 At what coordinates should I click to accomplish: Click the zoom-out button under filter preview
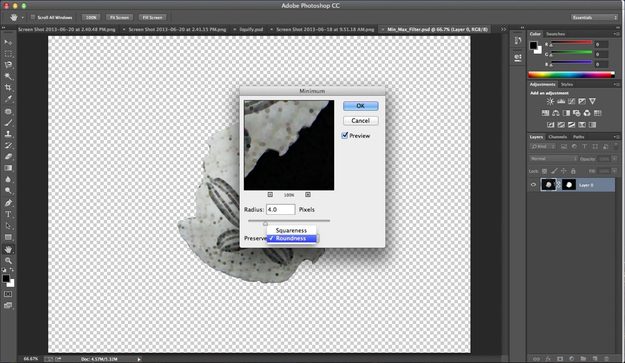coord(270,194)
